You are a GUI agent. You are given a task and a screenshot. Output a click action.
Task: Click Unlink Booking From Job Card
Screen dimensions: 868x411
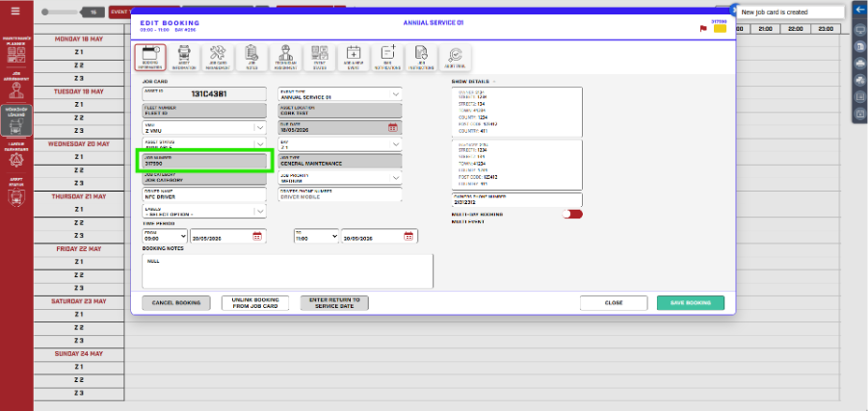(255, 303)
